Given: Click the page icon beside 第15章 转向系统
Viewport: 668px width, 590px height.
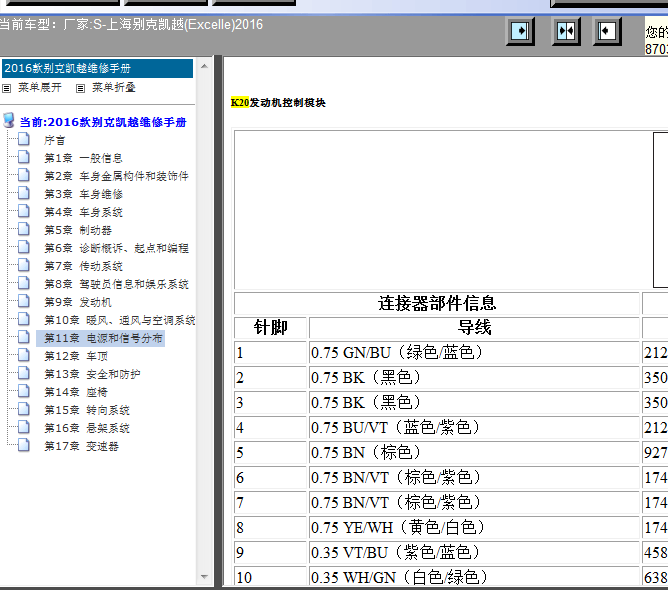Looking at the screenshot, I should (x=23, y=409).
